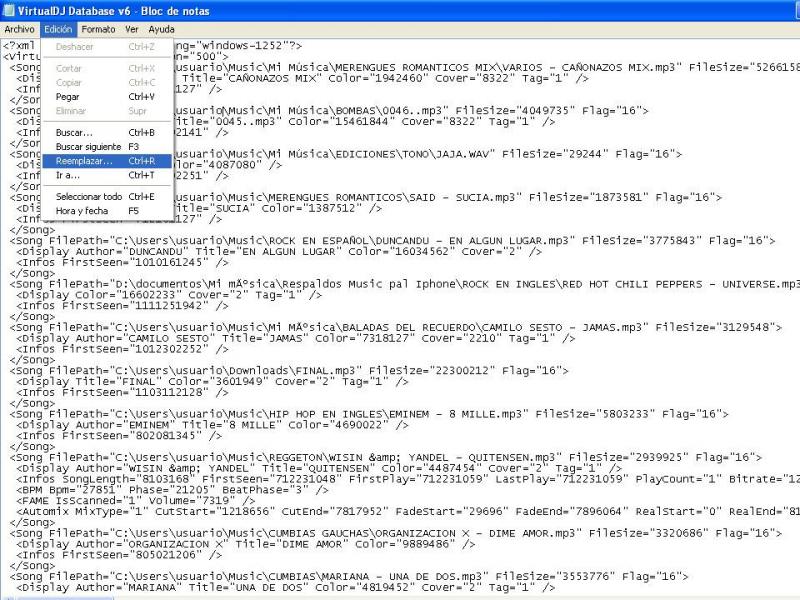Choose Buscar siguiente menu entry

tap(107, 147)
